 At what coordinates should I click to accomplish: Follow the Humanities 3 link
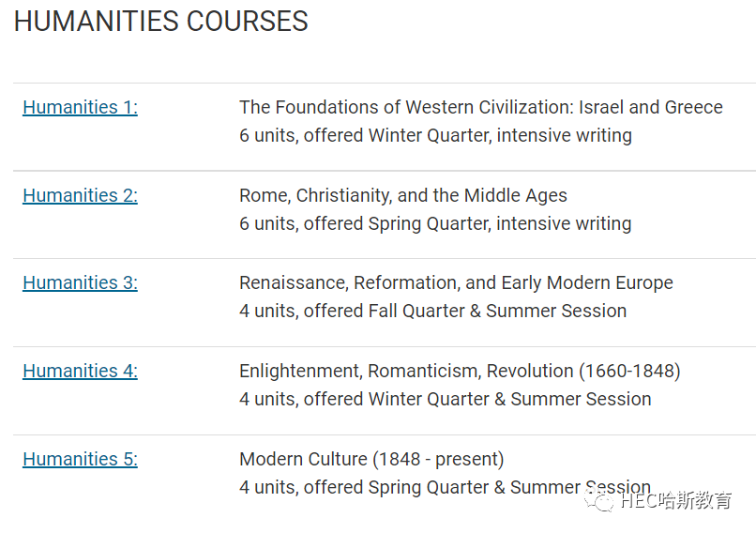[x=80, y=282]
